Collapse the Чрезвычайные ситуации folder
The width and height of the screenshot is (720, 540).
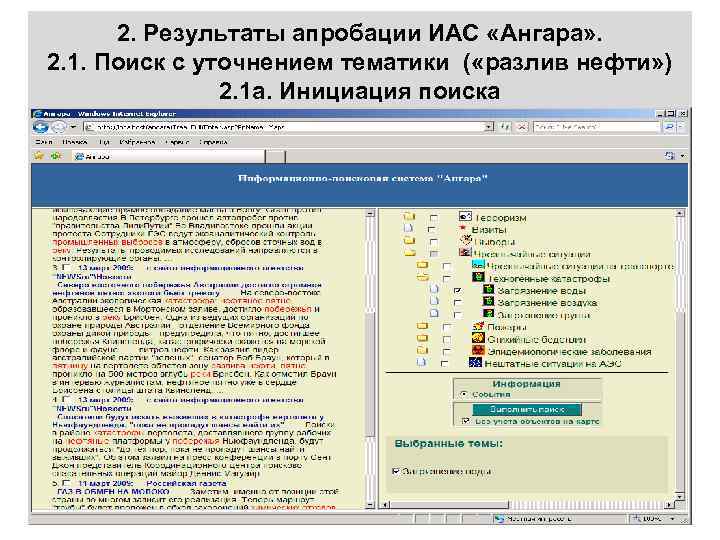[x=410, y=252]
